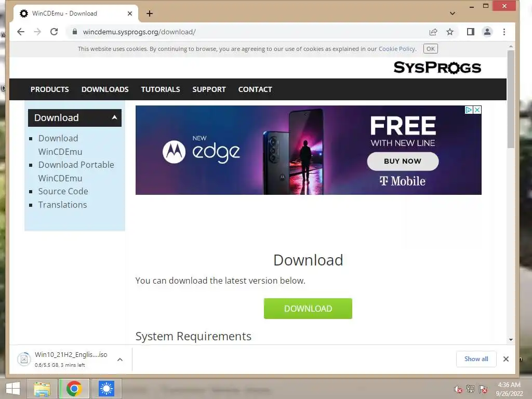Open the Source Code sidebar link

click(x=63, y=191)
